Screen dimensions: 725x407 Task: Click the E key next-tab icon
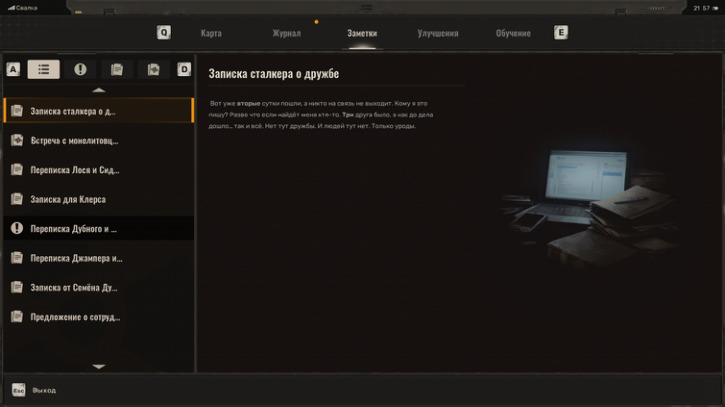coord(561,32)
